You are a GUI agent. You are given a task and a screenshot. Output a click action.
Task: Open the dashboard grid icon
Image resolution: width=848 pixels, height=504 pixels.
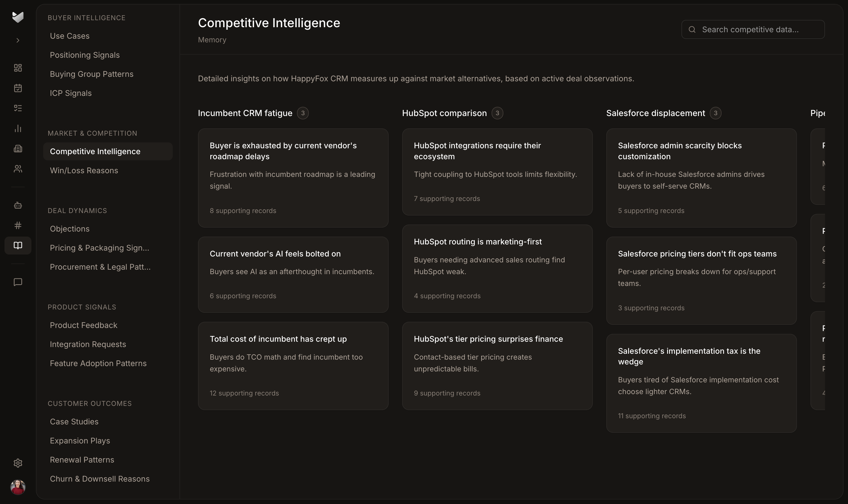tap(18, 68)
